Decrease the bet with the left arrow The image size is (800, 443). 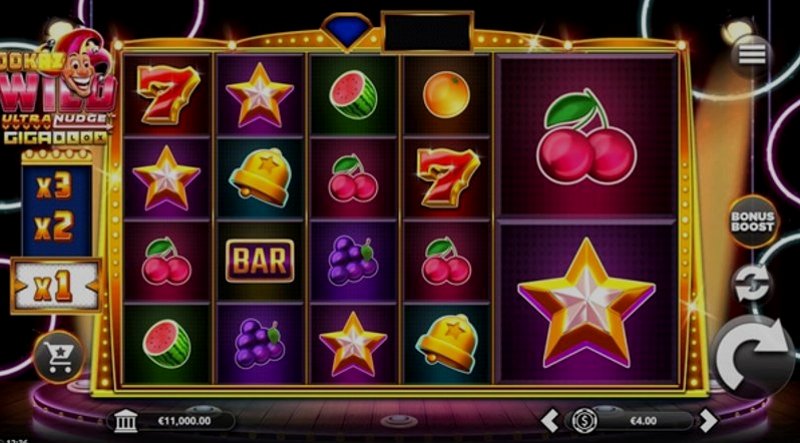coord(549,421)
